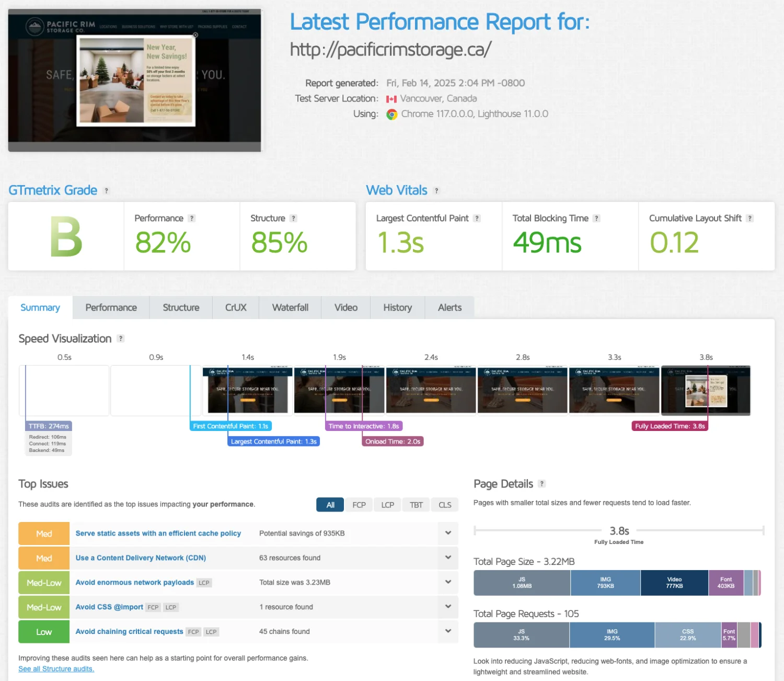Click the Structure score help icon
The image size is (784, 681).
coord(293,218)
